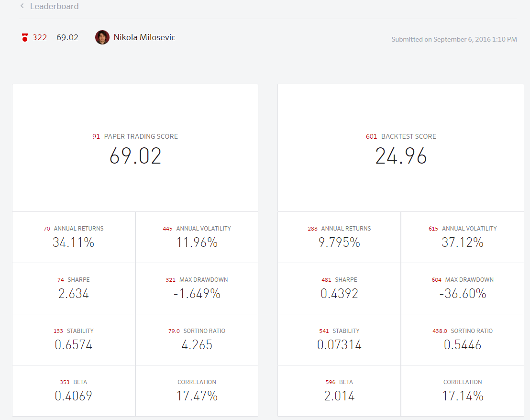
Task: Click the Sortino Ratio value 4.265
Action: pos(197,345)
